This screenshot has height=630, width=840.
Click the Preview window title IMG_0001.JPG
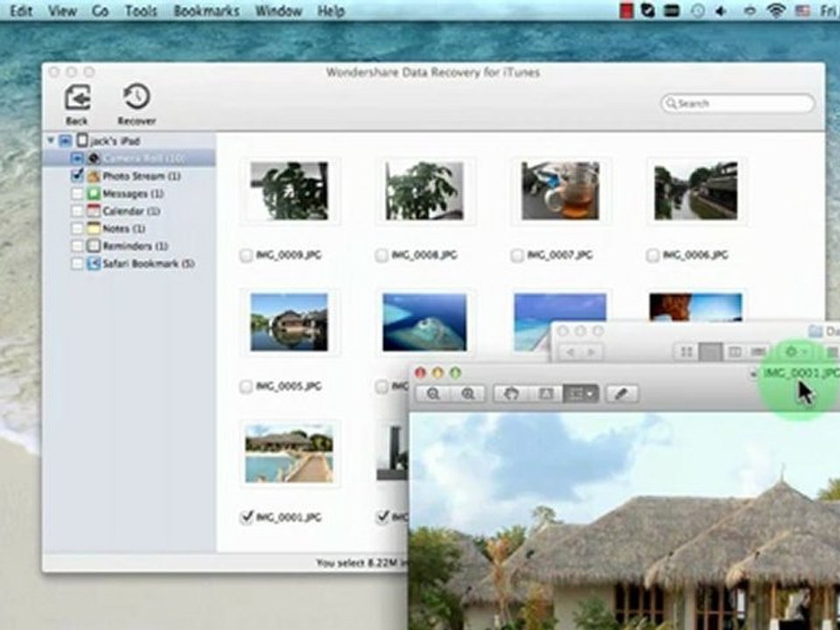[x=801, y=373]
